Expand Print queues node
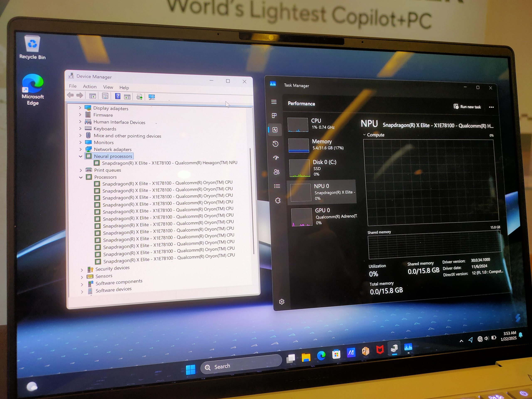This screenshot has width=532, height=399. click(81, 170)
